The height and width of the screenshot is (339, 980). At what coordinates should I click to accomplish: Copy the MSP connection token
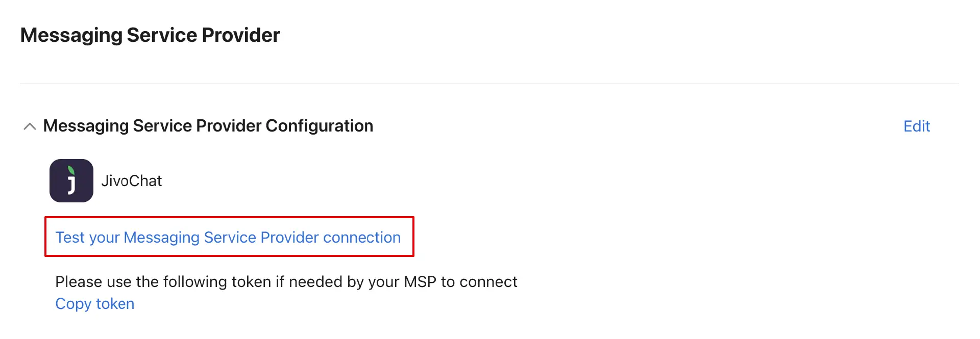(95, 304)
